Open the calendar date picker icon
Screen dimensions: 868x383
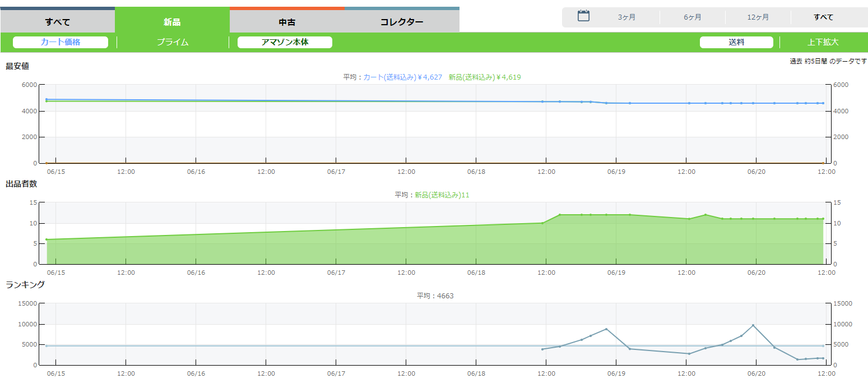pyautogui.click(x=583, y=16)
